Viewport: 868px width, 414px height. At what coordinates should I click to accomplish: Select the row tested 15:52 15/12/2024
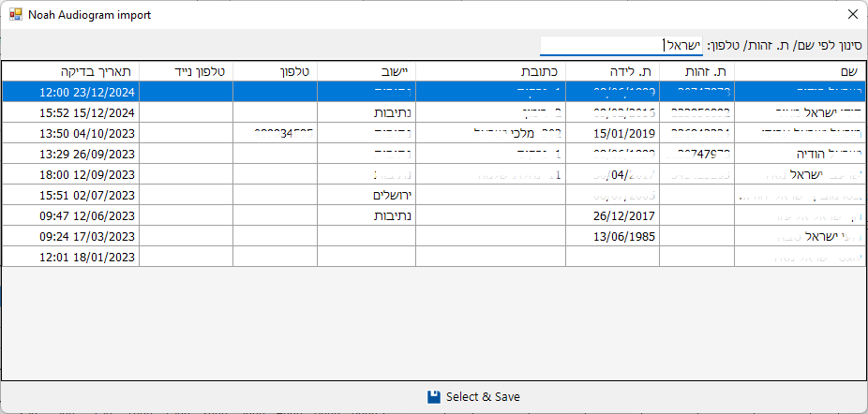(71, 112)
